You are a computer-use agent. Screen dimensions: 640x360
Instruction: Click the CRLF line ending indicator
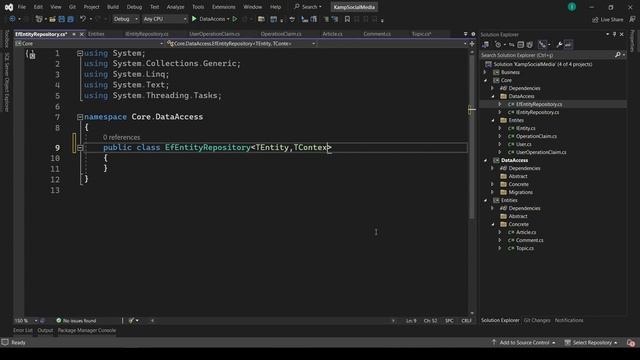click(x=466, y=321)
